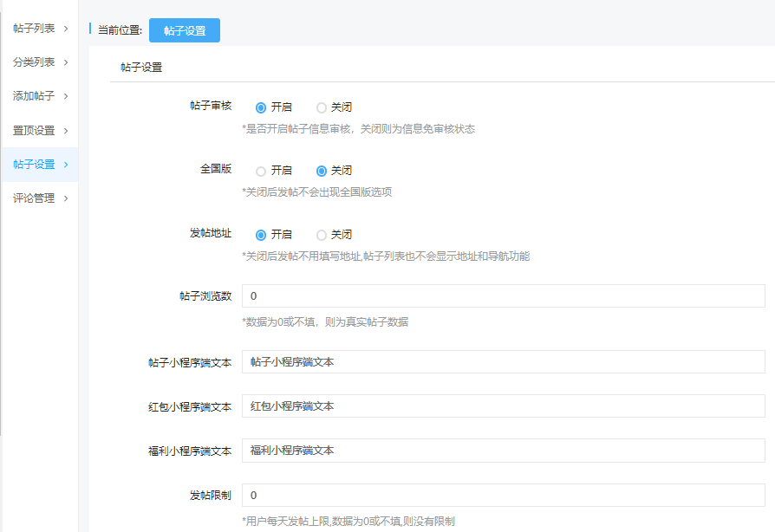Click the 全国版 field label
Image resolution: width=775 pixels, height=532 pixels.
click(216, 169)
